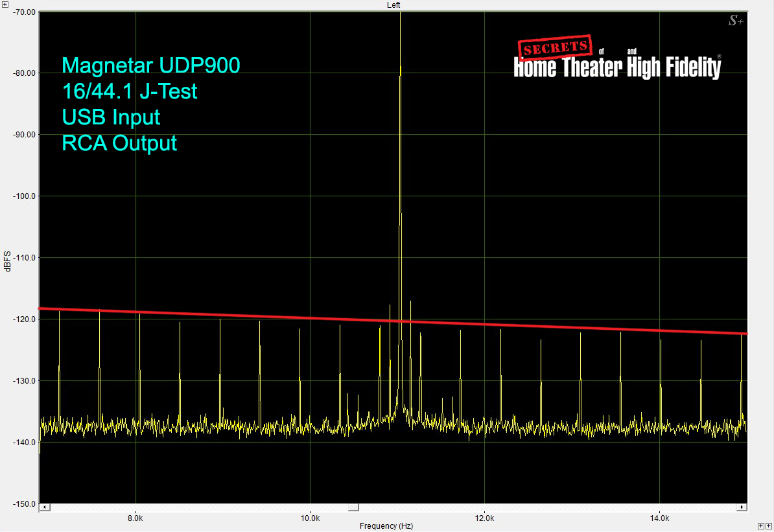Click the "Magnetar UDP900" annotation text
The width and height of the screenshot is (774, 532).
click(151, 65)
